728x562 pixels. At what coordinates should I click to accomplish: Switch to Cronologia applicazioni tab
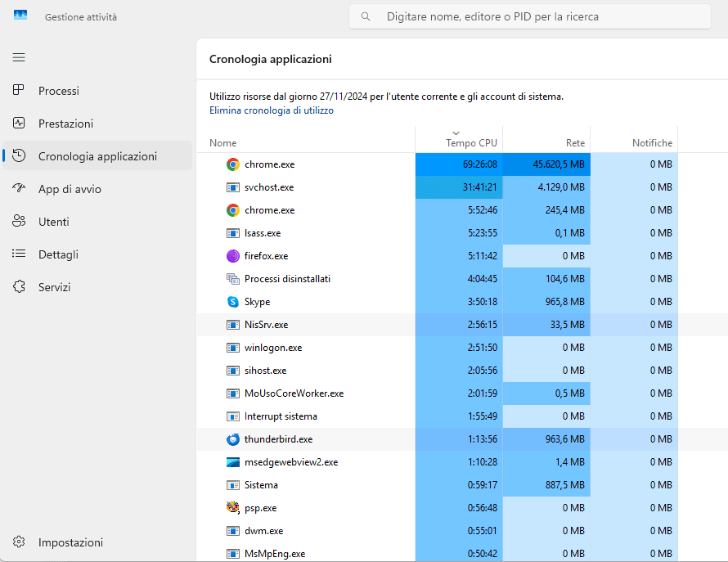coord(97,156)
